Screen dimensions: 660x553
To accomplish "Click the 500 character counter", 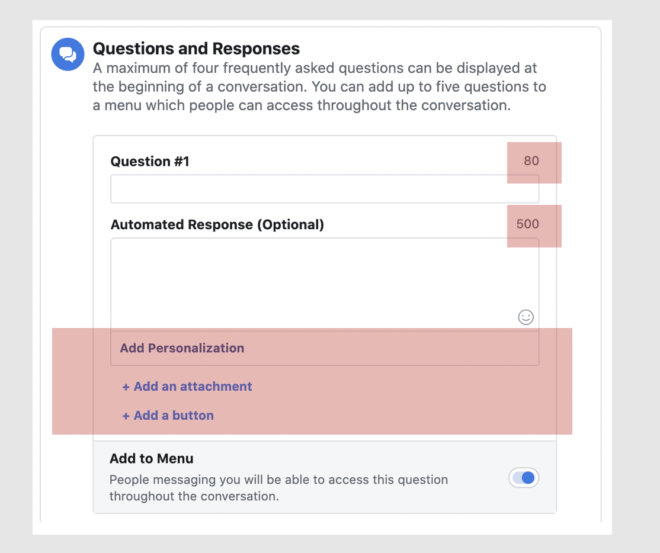I will pos(527,224).
